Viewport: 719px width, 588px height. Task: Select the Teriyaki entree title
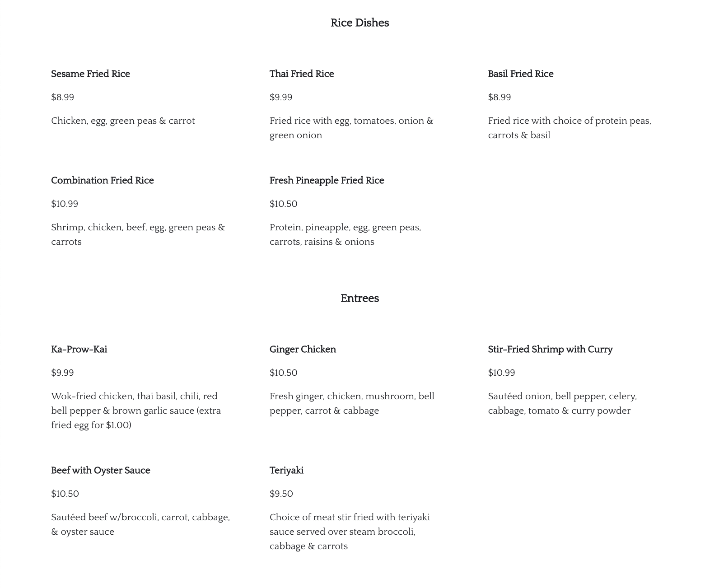286,471
